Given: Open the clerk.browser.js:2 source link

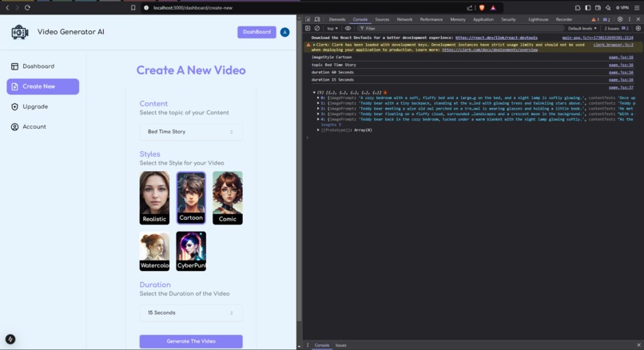Looking at the screenshot, I should pos(613,45).
